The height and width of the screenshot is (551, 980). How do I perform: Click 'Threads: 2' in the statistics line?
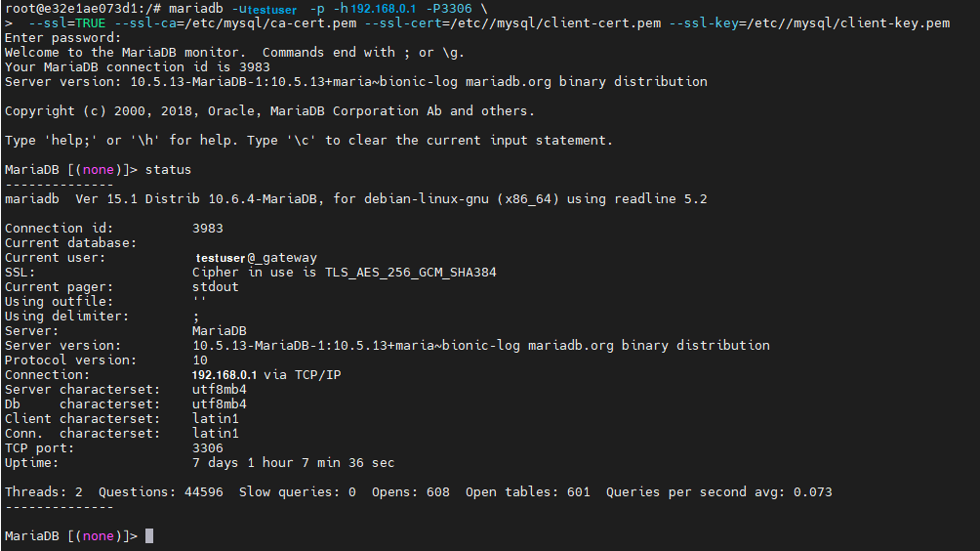coord(43,492)
